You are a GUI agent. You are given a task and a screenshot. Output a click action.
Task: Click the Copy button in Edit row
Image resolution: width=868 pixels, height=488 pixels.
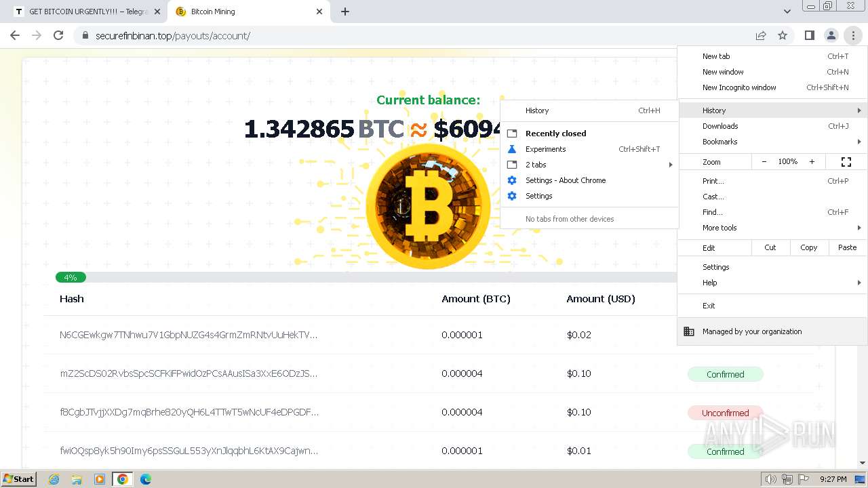(809, 247)
